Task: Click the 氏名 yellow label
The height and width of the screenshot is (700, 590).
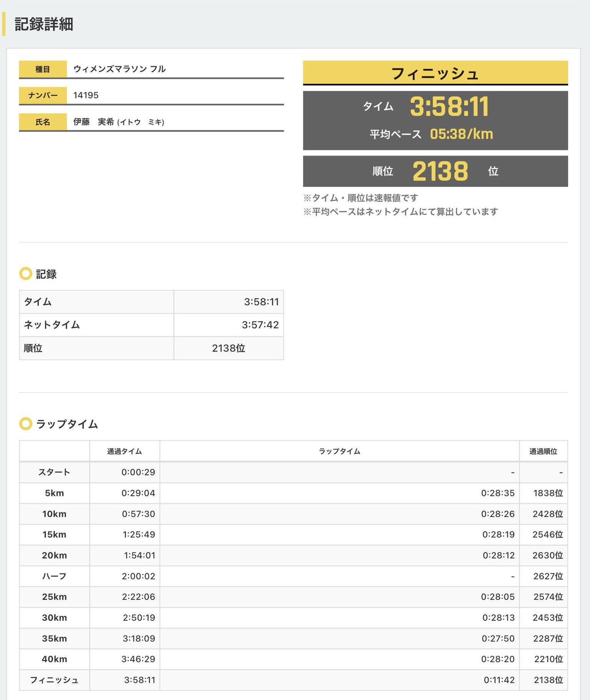Action: [x=43, y=122]
